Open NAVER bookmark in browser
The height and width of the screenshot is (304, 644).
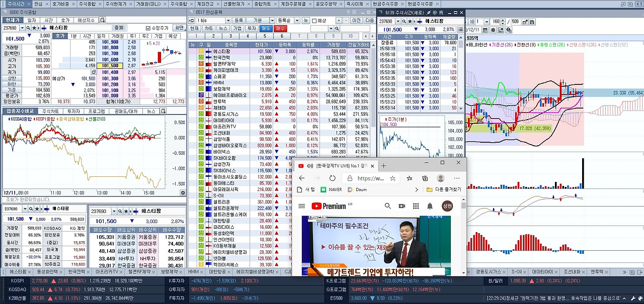(x=332, y=189)
